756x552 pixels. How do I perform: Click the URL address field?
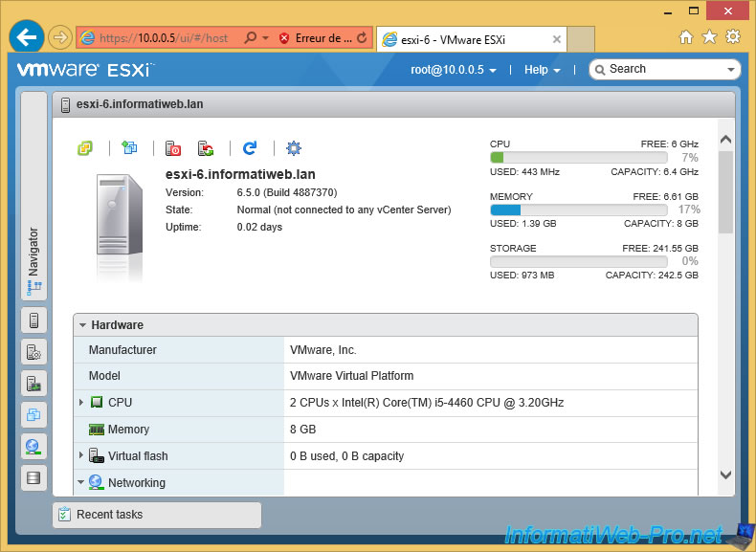coord(164,38)
